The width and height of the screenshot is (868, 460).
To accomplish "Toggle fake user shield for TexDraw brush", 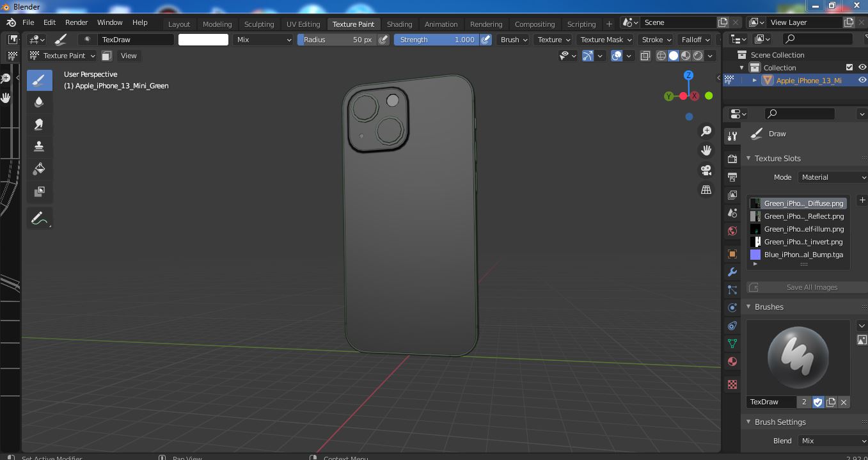I will (x=818, y=402).
